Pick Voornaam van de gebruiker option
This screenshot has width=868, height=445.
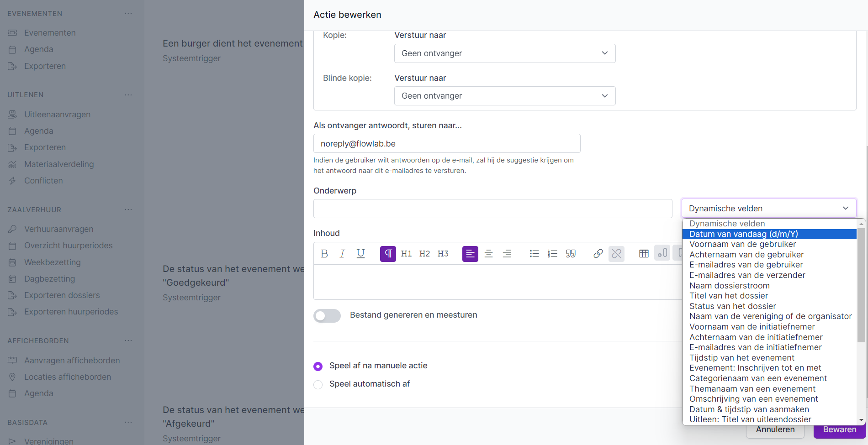(x=742, y=244)
